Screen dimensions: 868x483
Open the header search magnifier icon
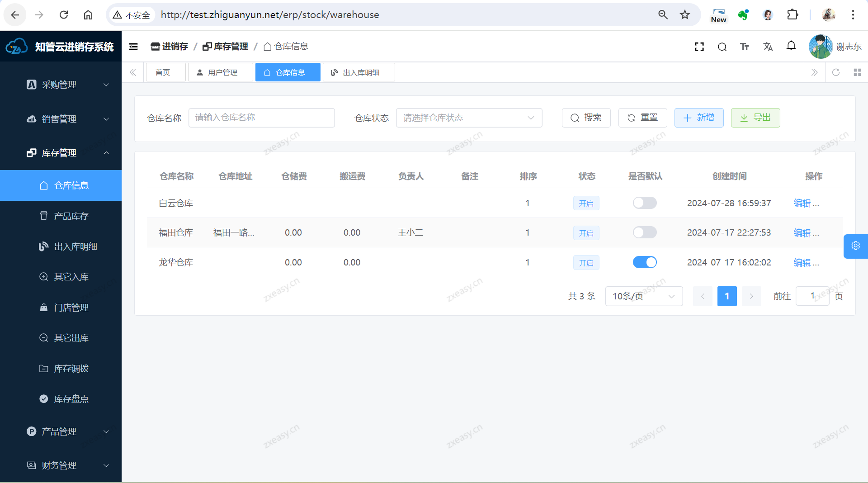[722, 47]
